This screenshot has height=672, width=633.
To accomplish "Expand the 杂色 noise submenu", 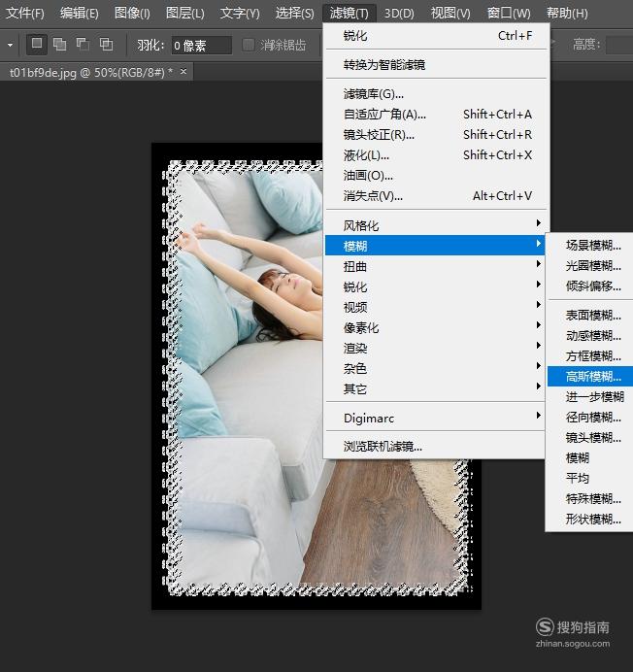I will click(x=435, y=369).
